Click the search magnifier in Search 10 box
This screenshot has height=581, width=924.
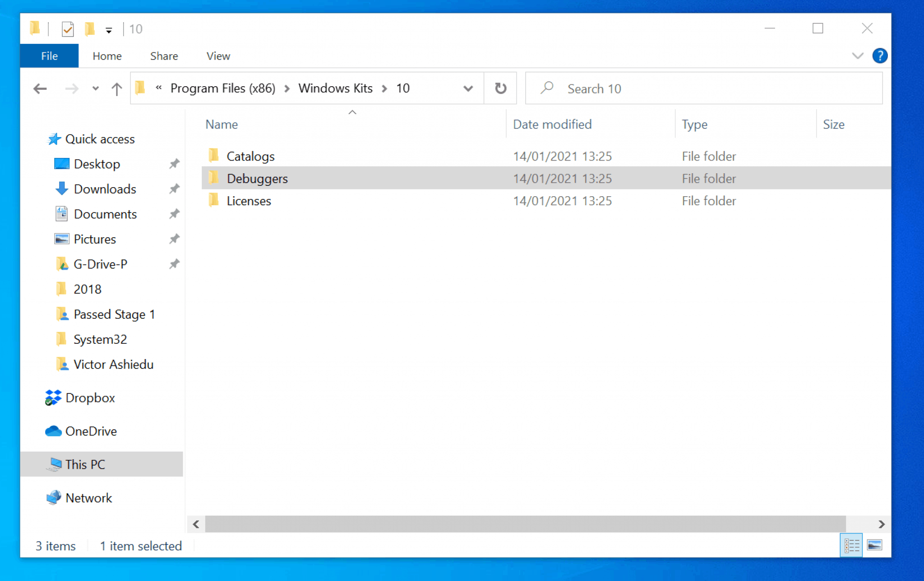[546, 88]
